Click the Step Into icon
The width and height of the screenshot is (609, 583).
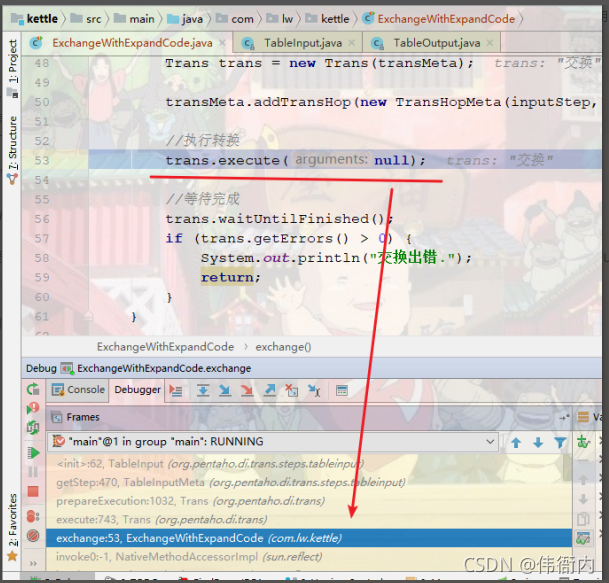point(224,390)
